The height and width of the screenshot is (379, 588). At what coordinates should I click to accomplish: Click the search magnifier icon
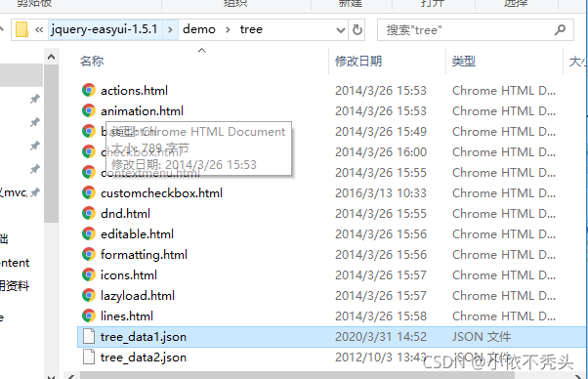(x=560, y=29)
